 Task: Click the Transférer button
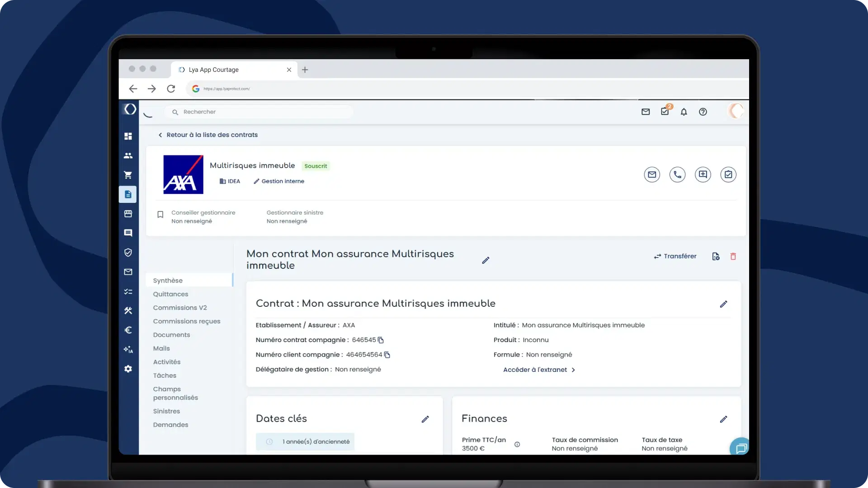(x=675, y=256)
